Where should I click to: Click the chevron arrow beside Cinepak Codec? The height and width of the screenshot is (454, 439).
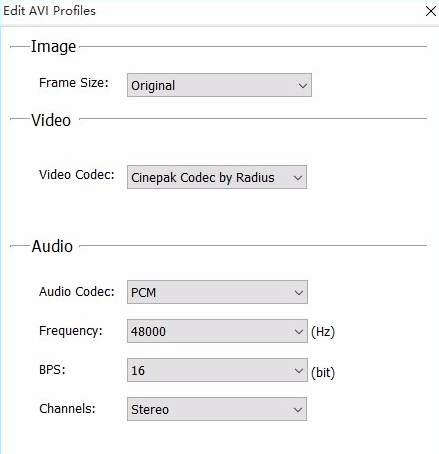[298, 178]
